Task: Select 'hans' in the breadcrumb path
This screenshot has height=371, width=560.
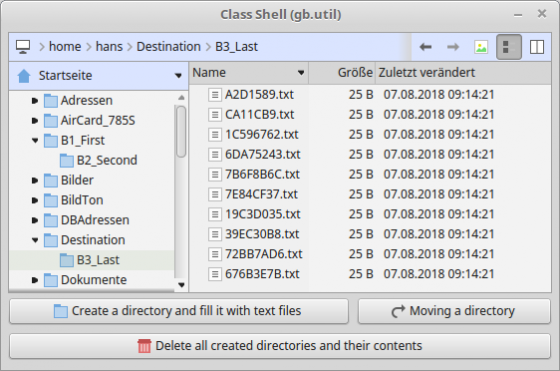Action: [109, 47]
